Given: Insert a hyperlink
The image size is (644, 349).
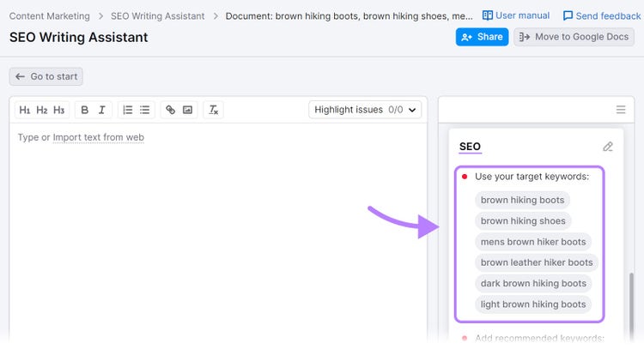Looking at the screenshot, I should 171,110.
